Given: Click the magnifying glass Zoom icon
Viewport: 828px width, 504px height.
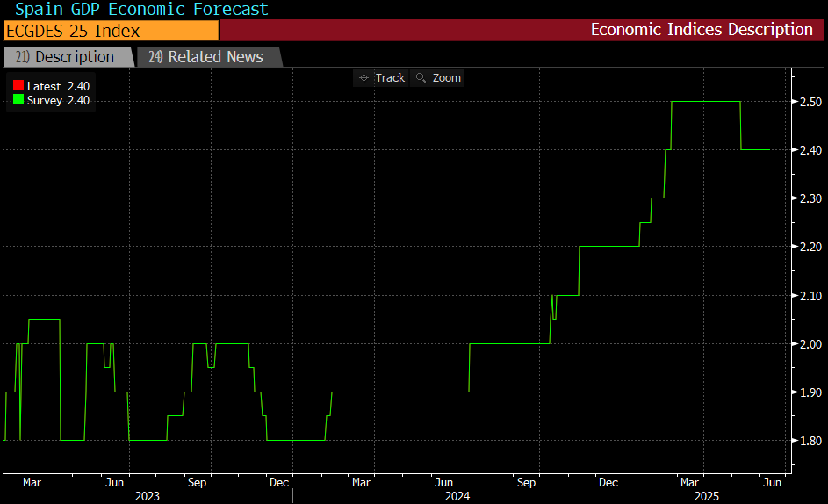Looking at the screenshot, I should 421,78.
